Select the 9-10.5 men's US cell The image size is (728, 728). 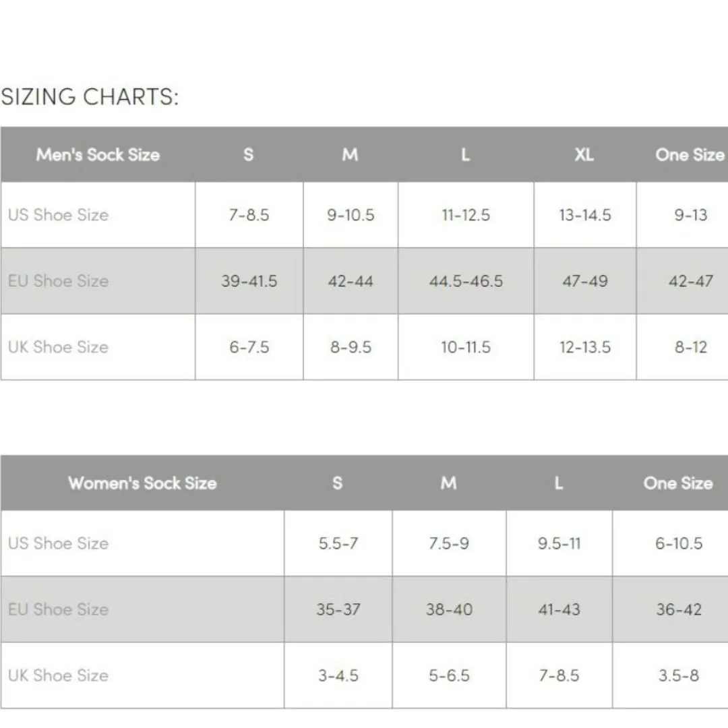tap(351, 215)
